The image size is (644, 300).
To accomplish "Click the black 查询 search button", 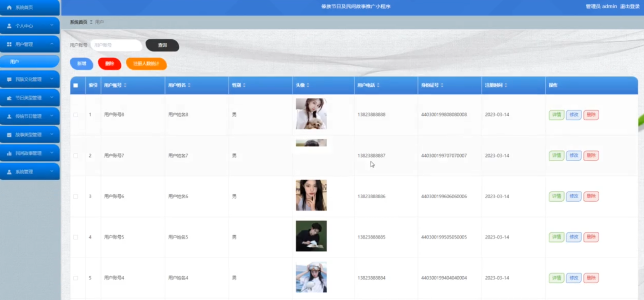I will click(162, 45).
